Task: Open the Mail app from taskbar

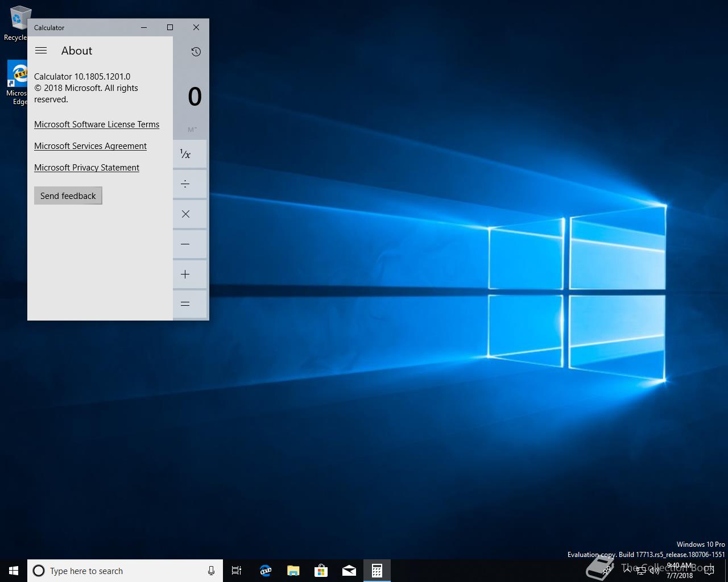Action: pos(349,571)
